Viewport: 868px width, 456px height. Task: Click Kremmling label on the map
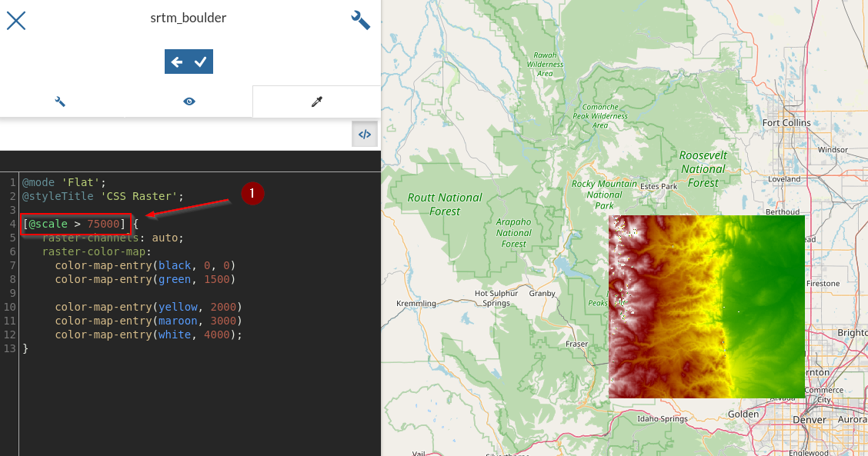pyautogui.click(x=416, y=303)
